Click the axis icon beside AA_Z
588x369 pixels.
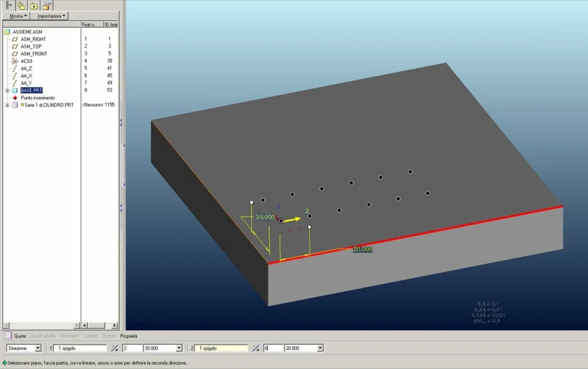pyautogui.click(x=14, y=68)
